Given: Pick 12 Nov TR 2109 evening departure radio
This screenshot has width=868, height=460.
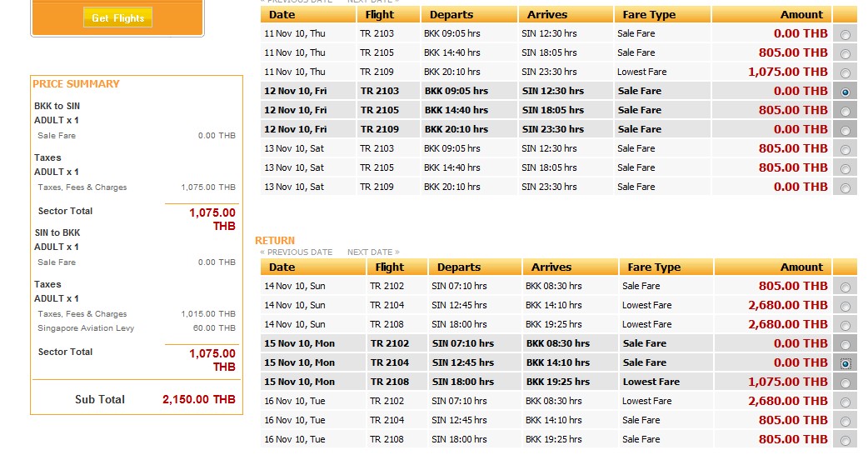Looking at the screenshot, I should click(x=846, y=130).
